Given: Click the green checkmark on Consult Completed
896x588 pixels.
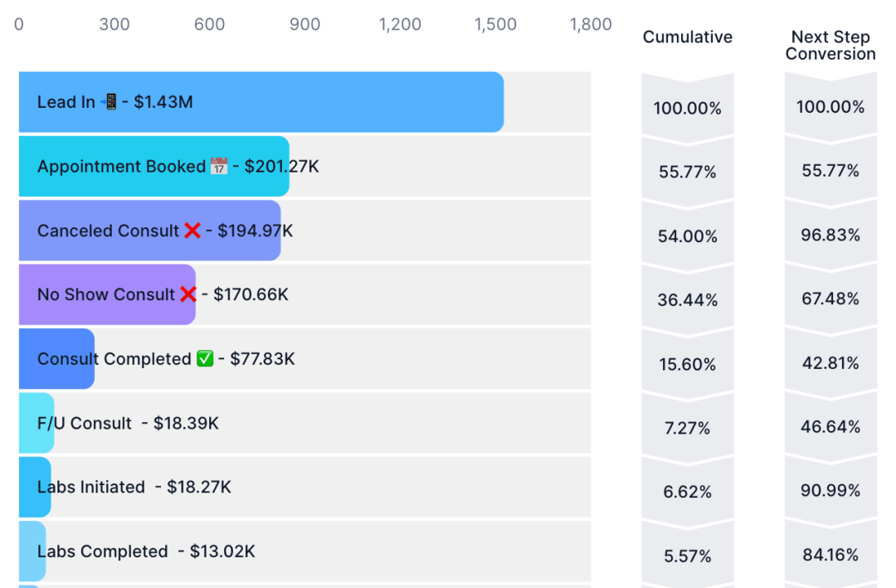Looking at the screenshot, I should pyautogui.click(x=205, y=359).
